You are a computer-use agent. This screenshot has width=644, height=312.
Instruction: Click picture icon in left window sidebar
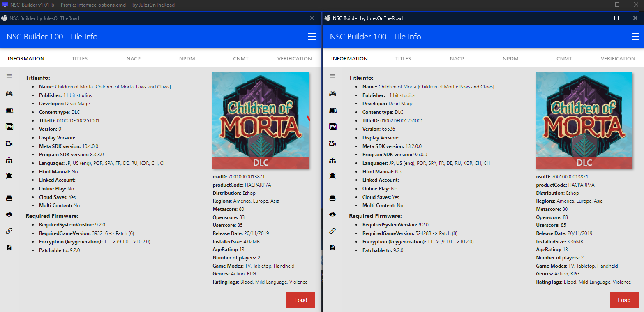9,127
